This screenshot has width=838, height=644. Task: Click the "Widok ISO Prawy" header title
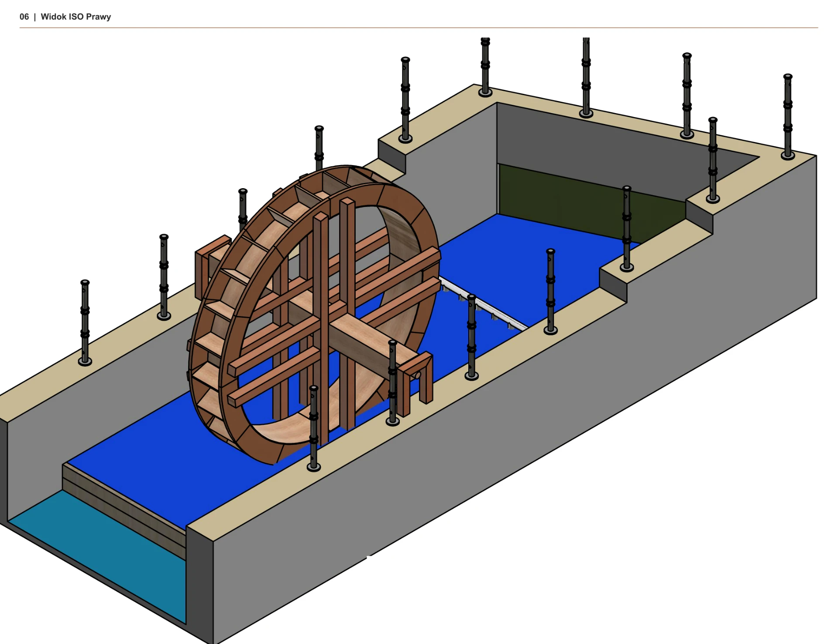coord(76,17)
